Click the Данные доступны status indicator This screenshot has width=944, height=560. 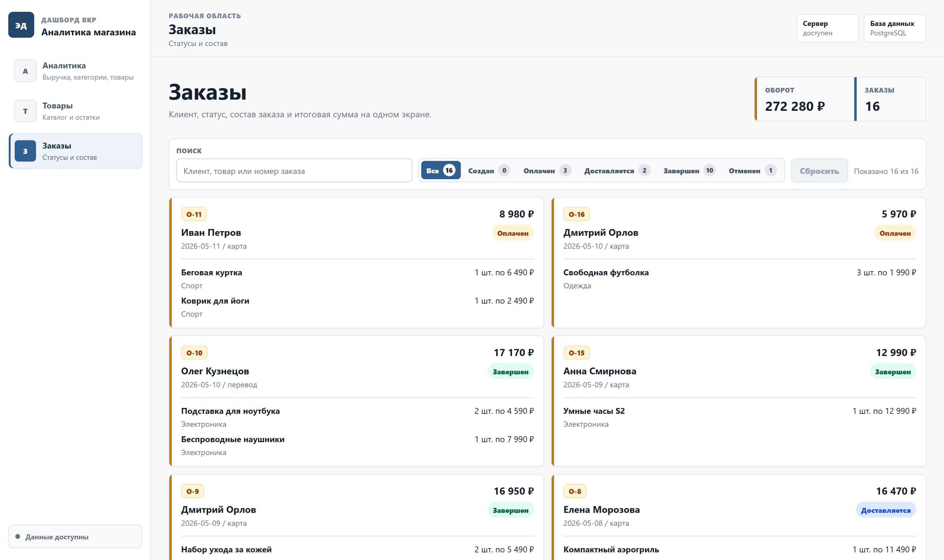coord(76,537)
